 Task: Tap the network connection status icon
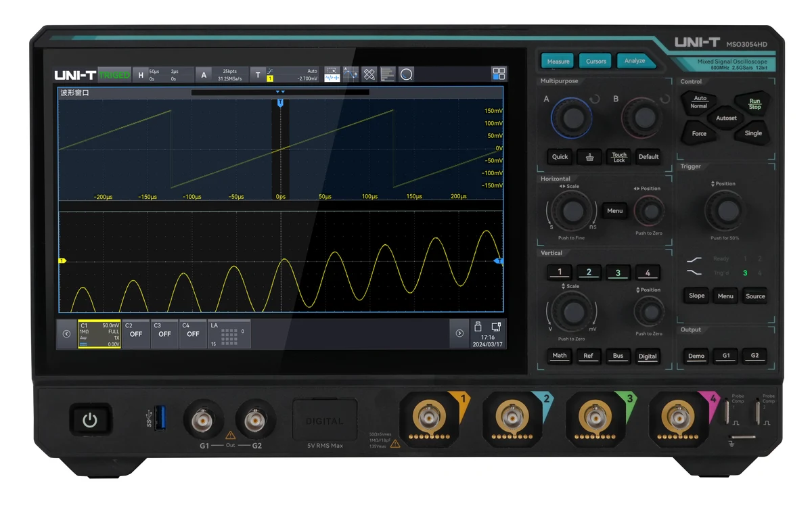coord(496,326)
